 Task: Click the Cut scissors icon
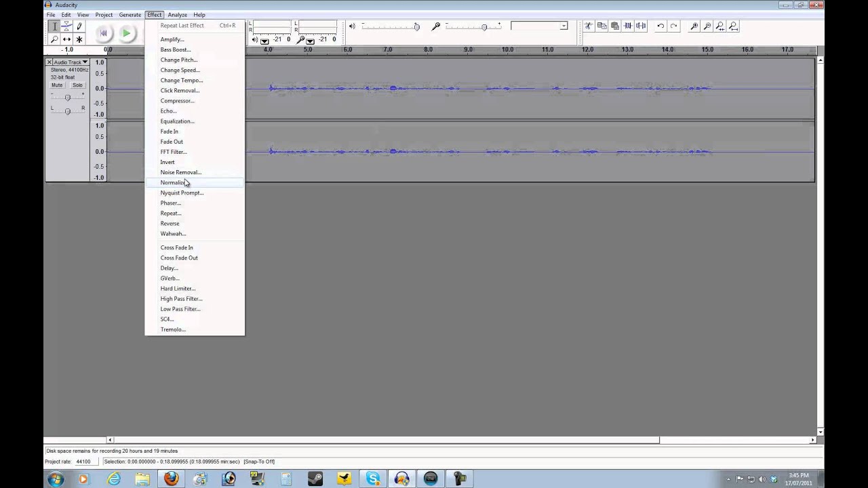point(589,26)
